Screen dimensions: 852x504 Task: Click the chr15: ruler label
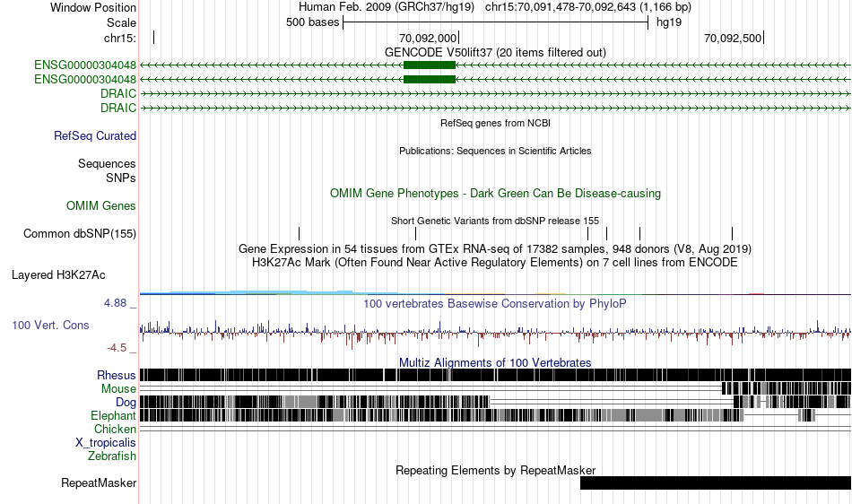tap(120, 38)
